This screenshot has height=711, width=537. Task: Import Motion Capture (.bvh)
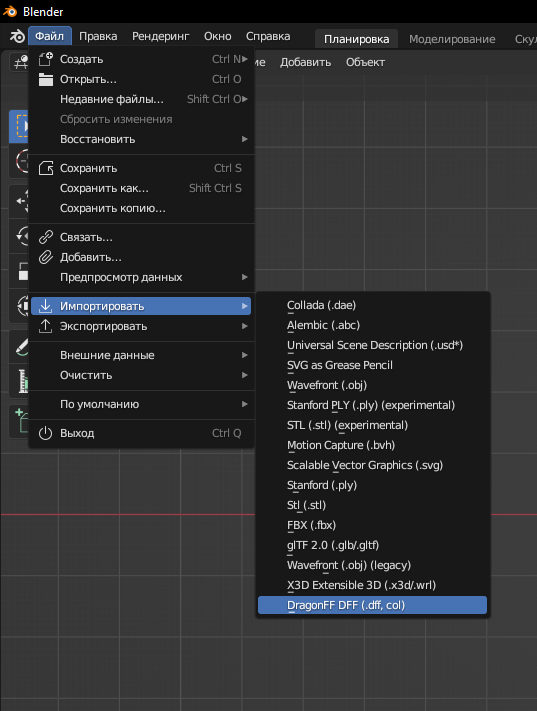pyautogui.click(x=372, y=445)
